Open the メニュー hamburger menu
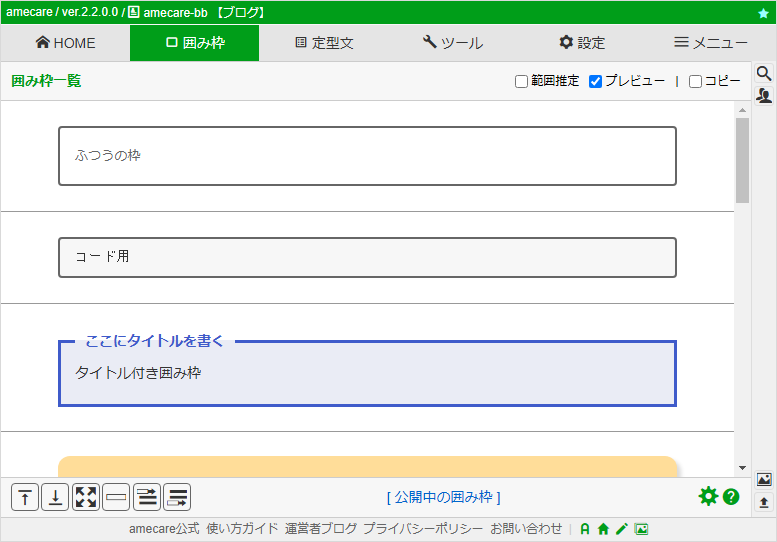 click(x=711, y=43)
